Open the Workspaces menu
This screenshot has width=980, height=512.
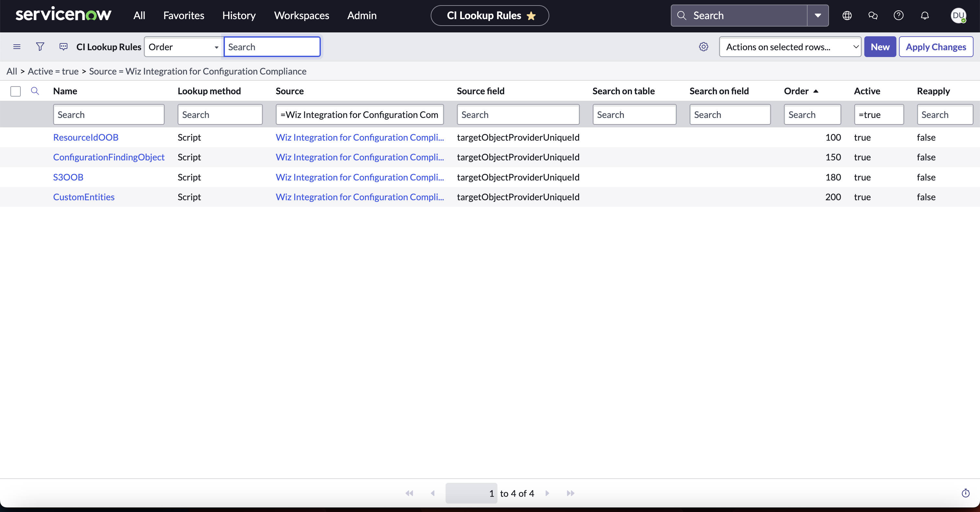(x=301, y=16)
